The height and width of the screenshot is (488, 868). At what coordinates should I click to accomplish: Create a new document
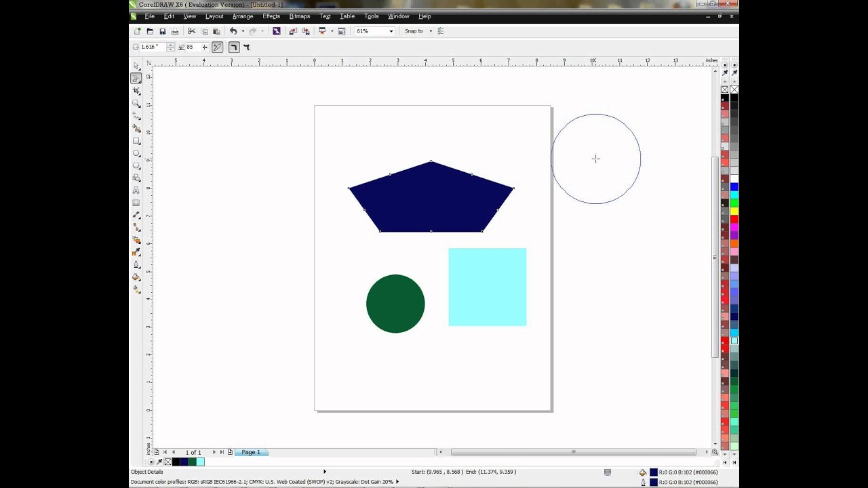point(138,31)
